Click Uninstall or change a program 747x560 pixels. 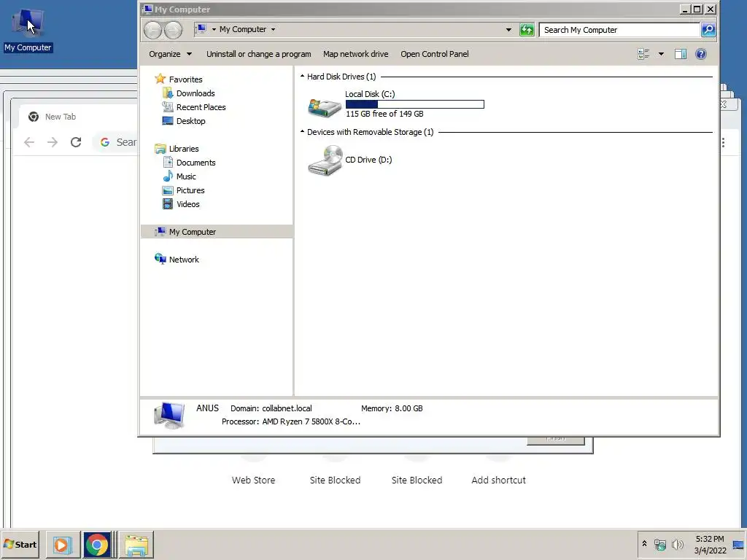pos(259,54)
